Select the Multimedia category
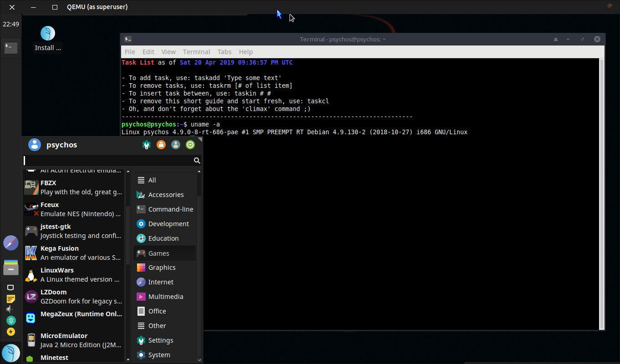This screenshot has width=620, height=364. pyautogui.click(x=165, y=297)
